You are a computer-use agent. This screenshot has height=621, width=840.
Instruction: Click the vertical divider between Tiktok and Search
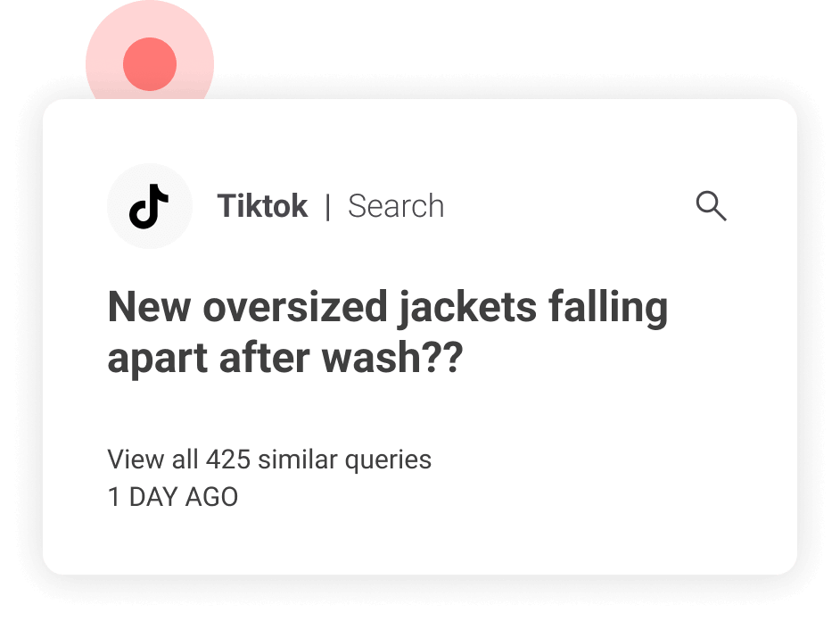(x=328, y=207)
